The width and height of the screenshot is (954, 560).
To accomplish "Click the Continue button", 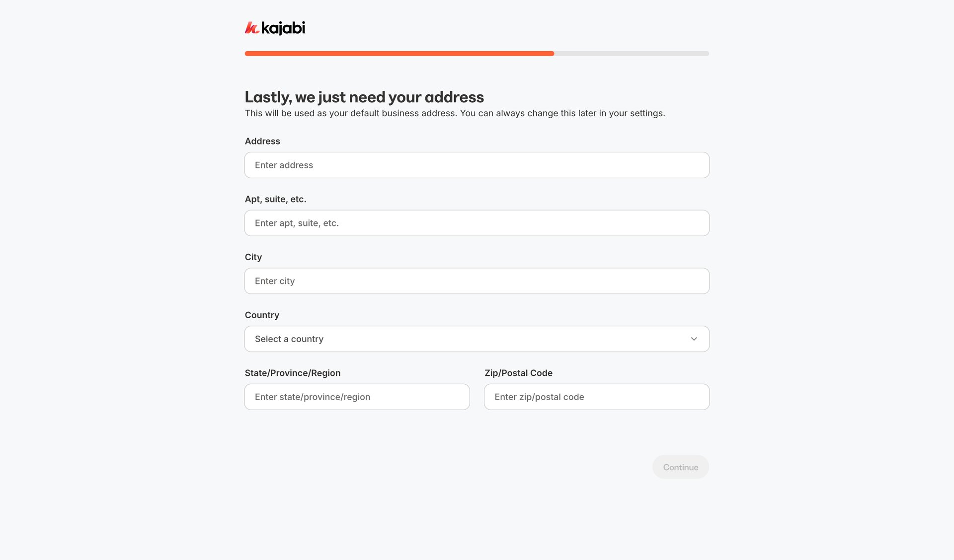I will pos(680,467).
